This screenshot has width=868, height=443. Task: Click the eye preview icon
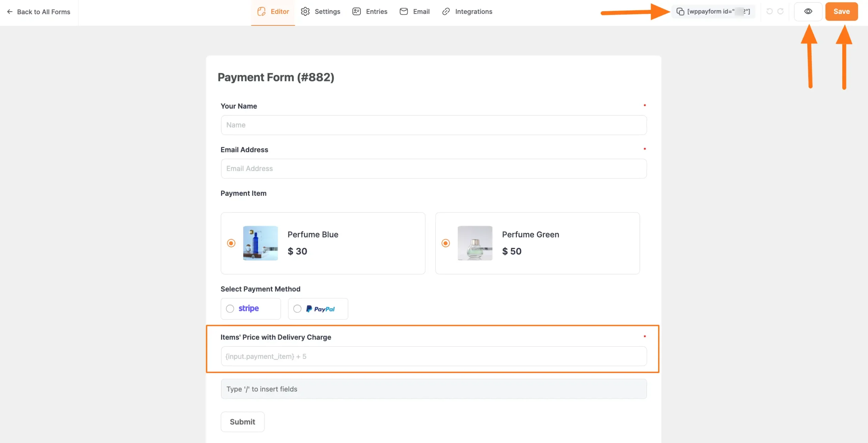point(808,12)
